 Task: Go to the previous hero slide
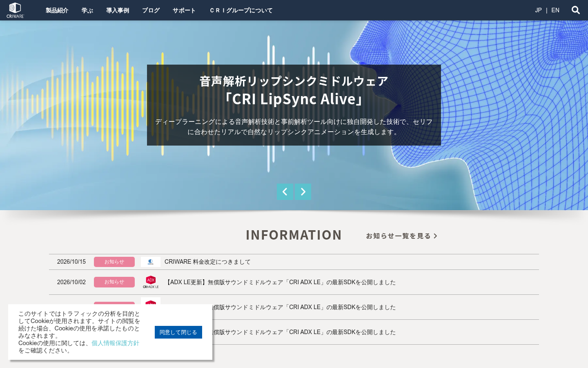285,192
